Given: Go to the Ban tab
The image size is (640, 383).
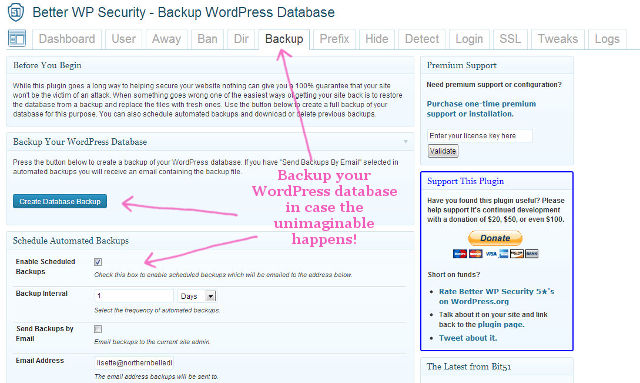Looking at the screenshot, I should coord(207,39).
